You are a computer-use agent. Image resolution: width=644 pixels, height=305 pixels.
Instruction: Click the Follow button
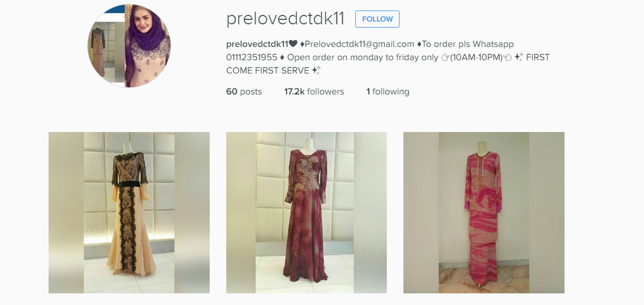377,19
